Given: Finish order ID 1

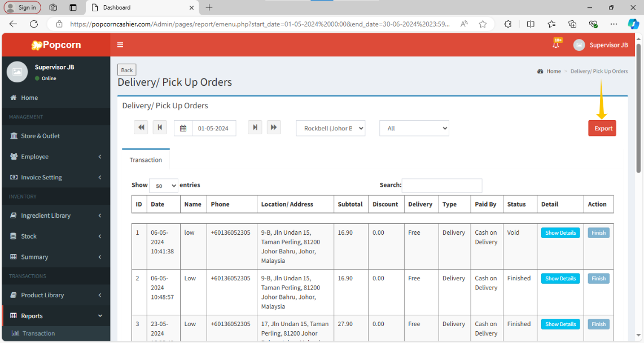Looking at the screenshot, I should pyautogui.click(x=598, y=232).
